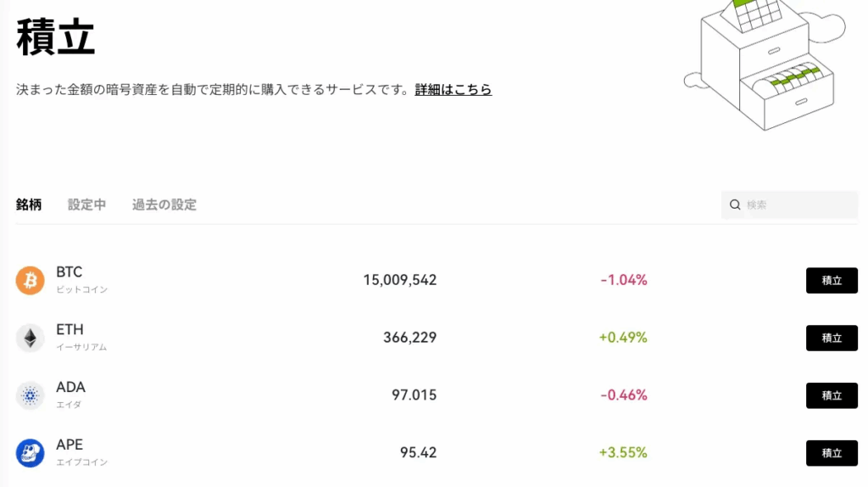Click the ADA エイダ row name
Screen dimensions: 868x487
[71, 395]
